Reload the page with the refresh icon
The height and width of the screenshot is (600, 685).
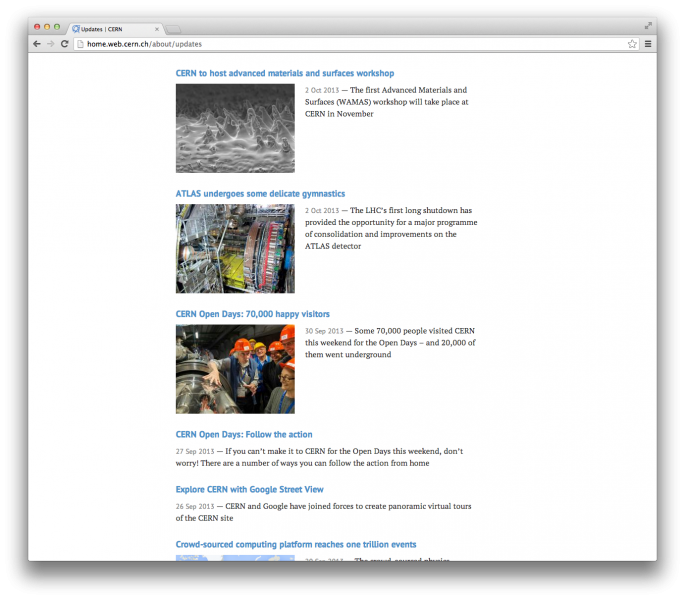tap(65, 44)
